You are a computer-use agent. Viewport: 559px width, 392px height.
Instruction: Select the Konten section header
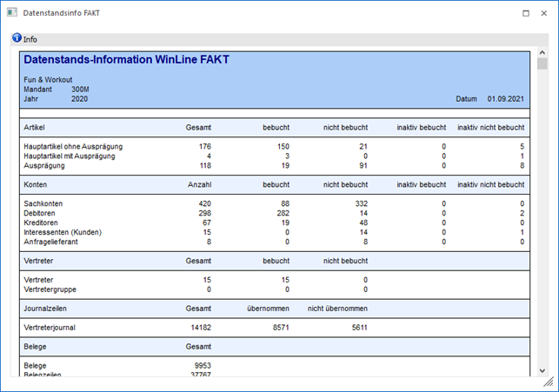pos(36,184)
